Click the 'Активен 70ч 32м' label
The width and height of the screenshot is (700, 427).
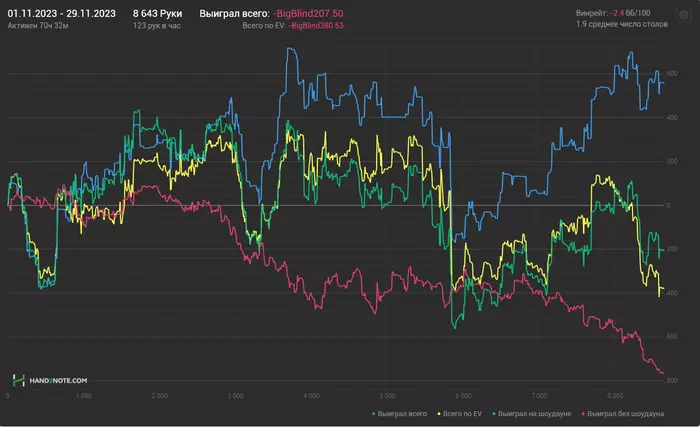(38, 25)
